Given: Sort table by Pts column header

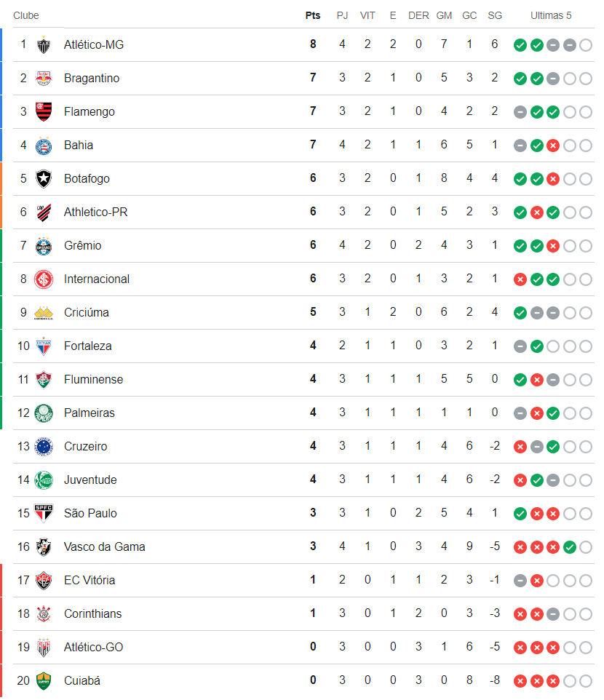Looking at the screenshot, I should tap(313, 15).
